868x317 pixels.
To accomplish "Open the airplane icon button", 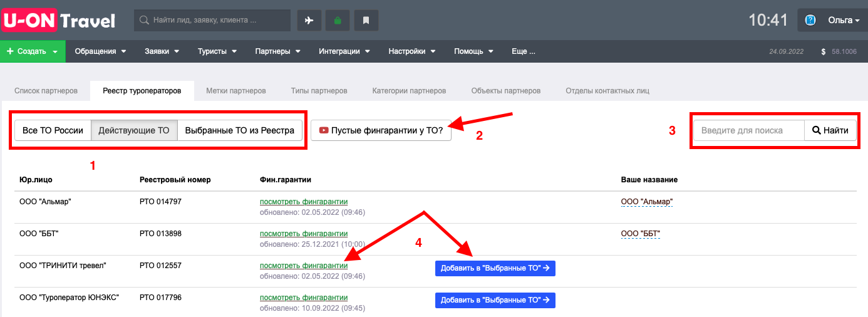I will (x=309, y=20).
